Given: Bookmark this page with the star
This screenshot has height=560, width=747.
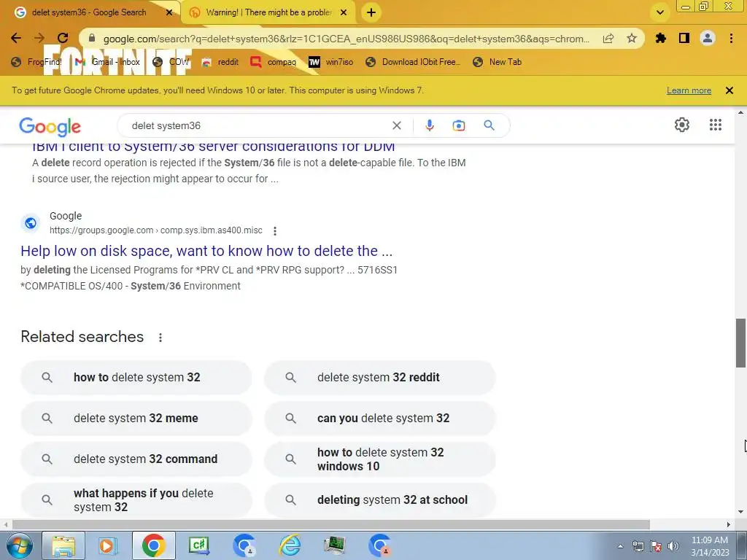Looking at the screenshot, I should (x=632, y=38).
